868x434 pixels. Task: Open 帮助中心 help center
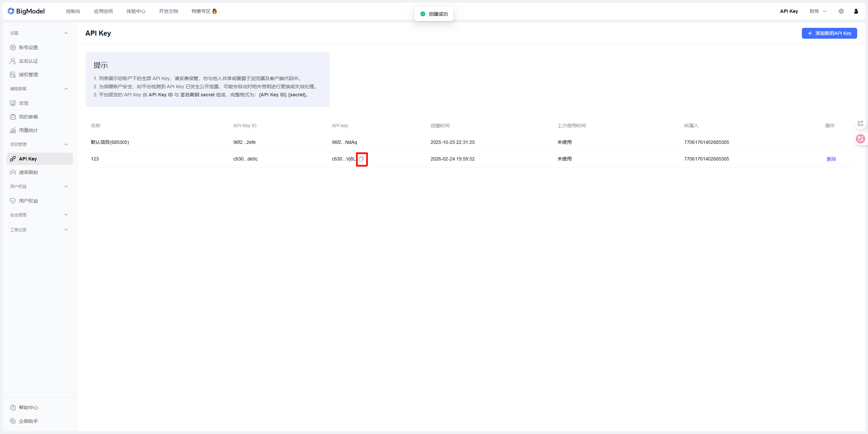point(28,408)
